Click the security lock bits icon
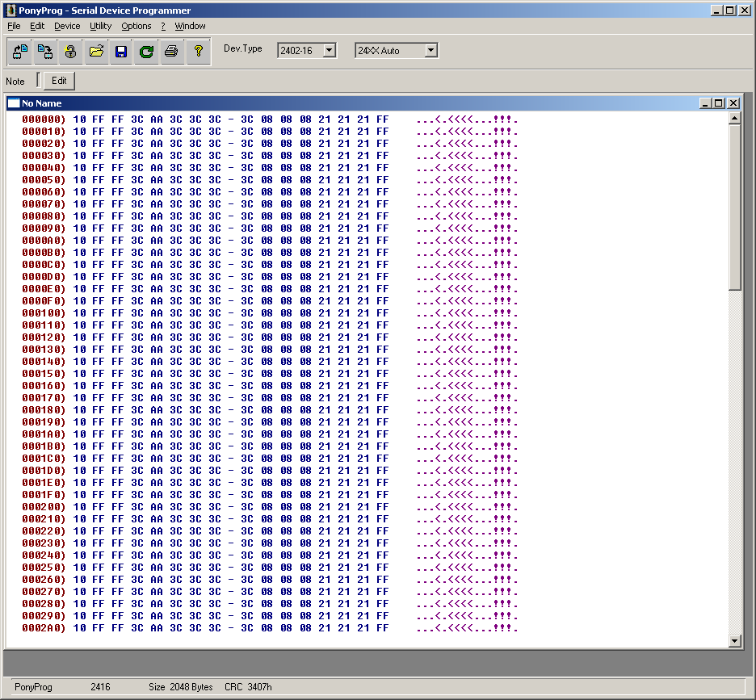This screenshot has width=756, height=700. pyautogui.click(x=71, y=52)
